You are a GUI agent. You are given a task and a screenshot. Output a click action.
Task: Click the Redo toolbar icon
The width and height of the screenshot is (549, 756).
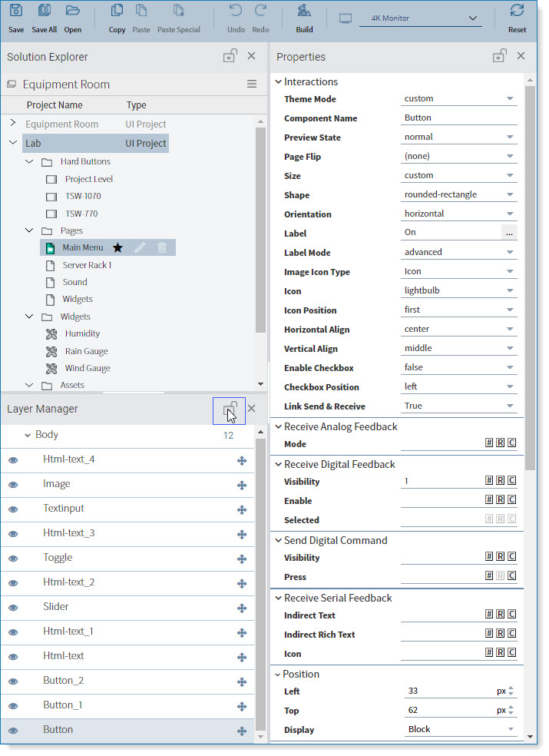[x=261, y=10]
